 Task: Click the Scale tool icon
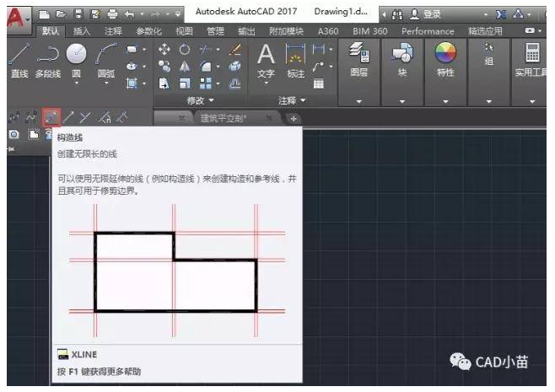coord(185,83)
